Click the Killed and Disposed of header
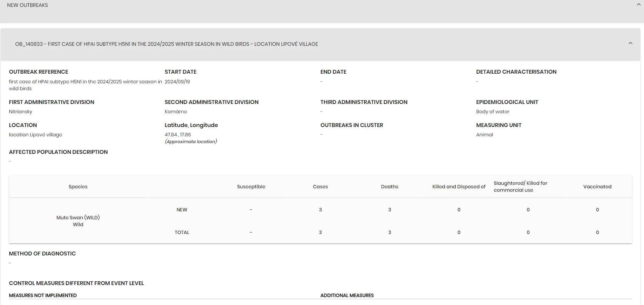 coord(459,187)
